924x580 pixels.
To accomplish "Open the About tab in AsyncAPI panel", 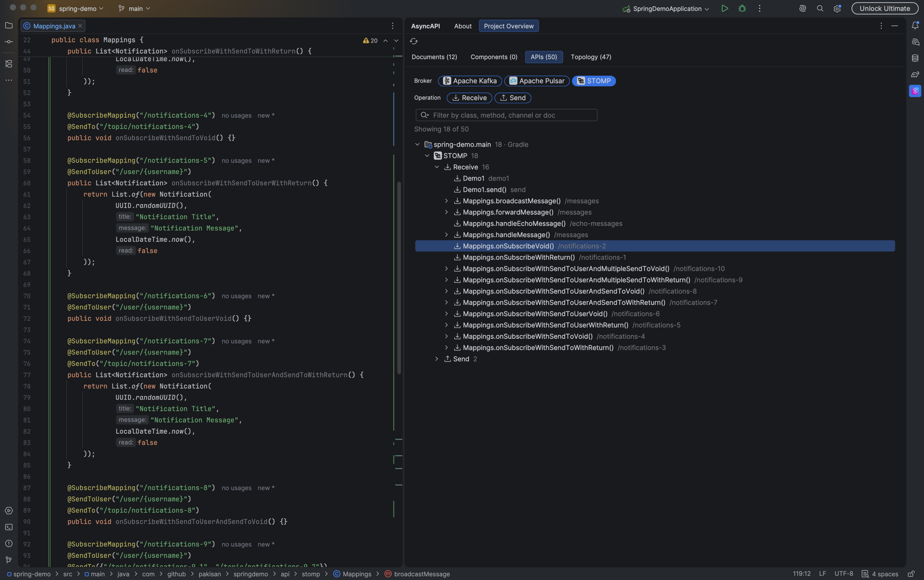I will [463, 26].
